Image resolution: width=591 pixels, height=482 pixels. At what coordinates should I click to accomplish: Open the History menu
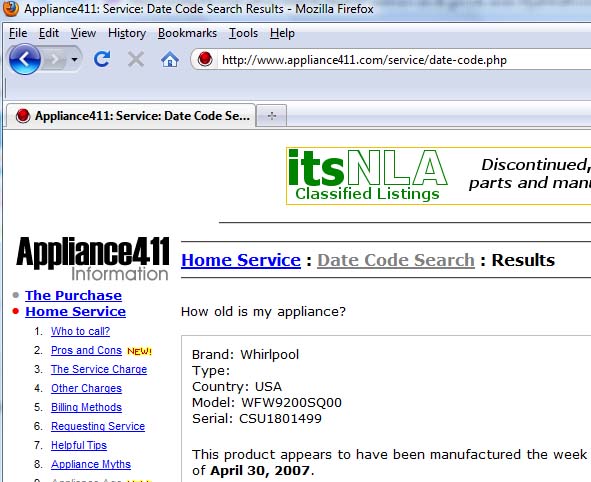coord(127,33)
